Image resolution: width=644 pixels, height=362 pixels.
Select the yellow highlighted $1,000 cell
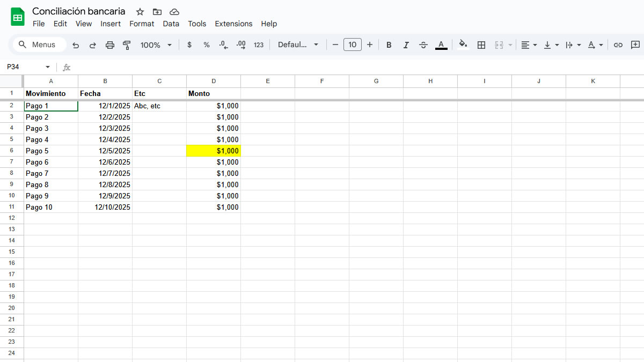tap(214, 151)
